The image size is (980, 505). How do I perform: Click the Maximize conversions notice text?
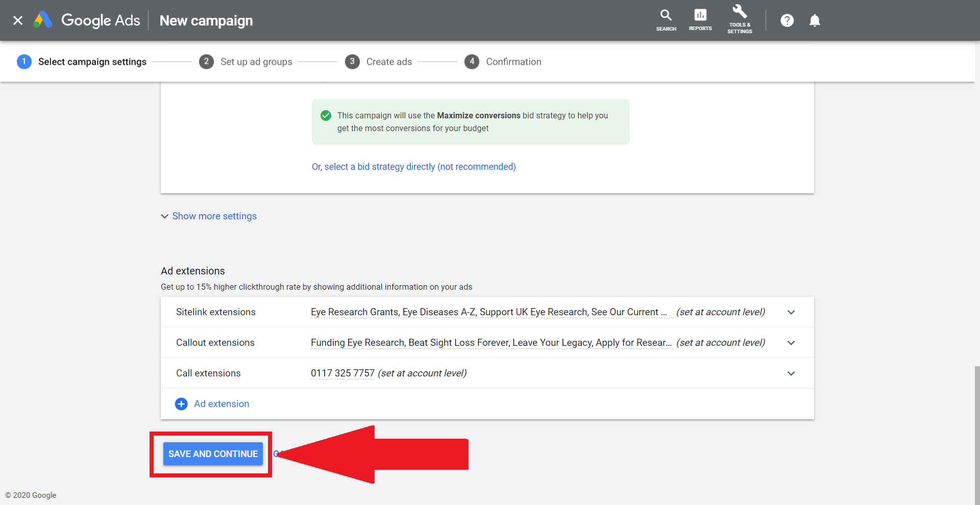click(x=473, y=122)
